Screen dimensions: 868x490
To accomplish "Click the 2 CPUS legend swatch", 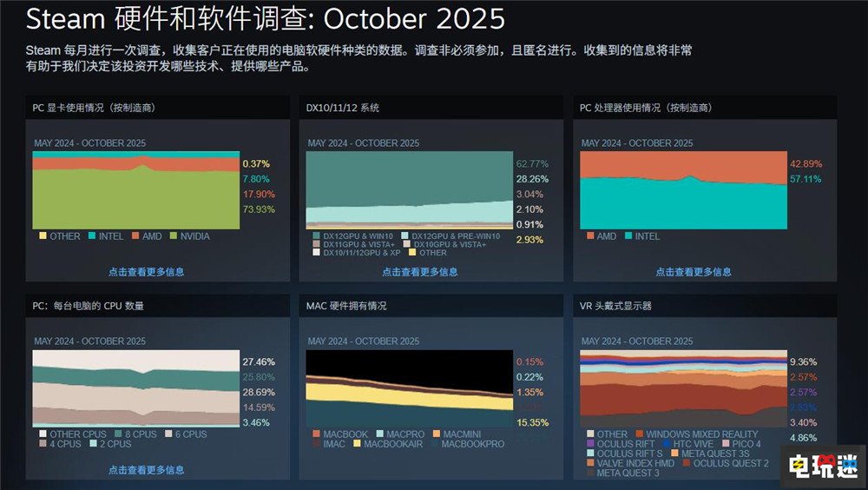I will point(93,444).
